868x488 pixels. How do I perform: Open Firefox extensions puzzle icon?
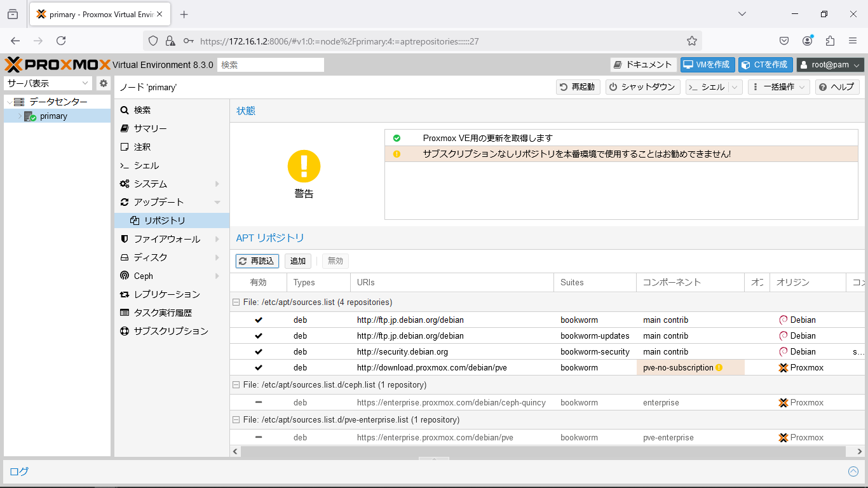(830, 41)
